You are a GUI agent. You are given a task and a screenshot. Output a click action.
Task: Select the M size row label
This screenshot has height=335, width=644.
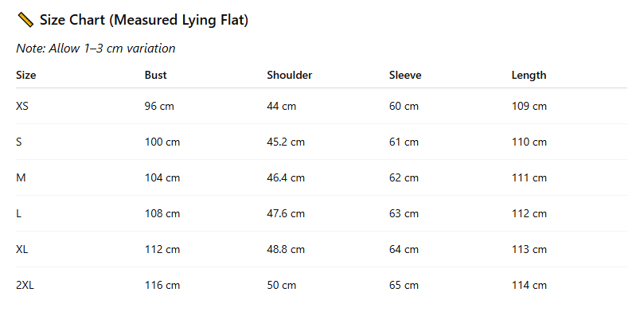(x=20, y=177)
